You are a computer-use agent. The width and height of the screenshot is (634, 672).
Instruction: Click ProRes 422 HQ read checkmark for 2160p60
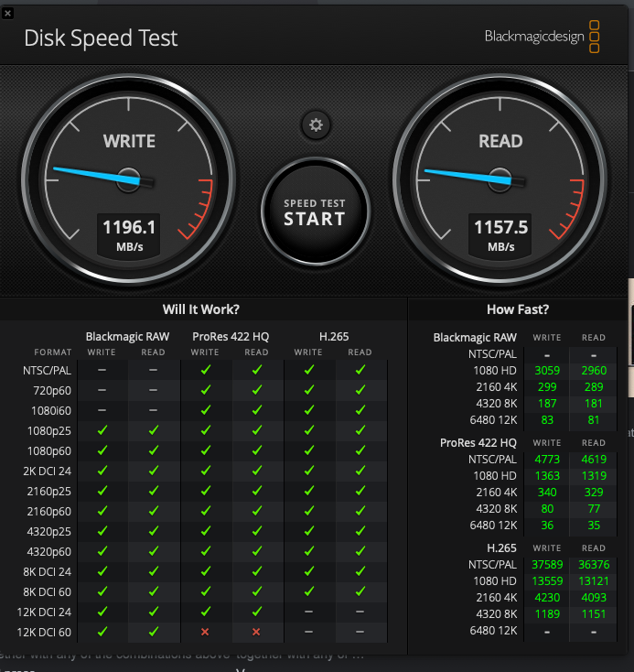(x=257, y=511)
